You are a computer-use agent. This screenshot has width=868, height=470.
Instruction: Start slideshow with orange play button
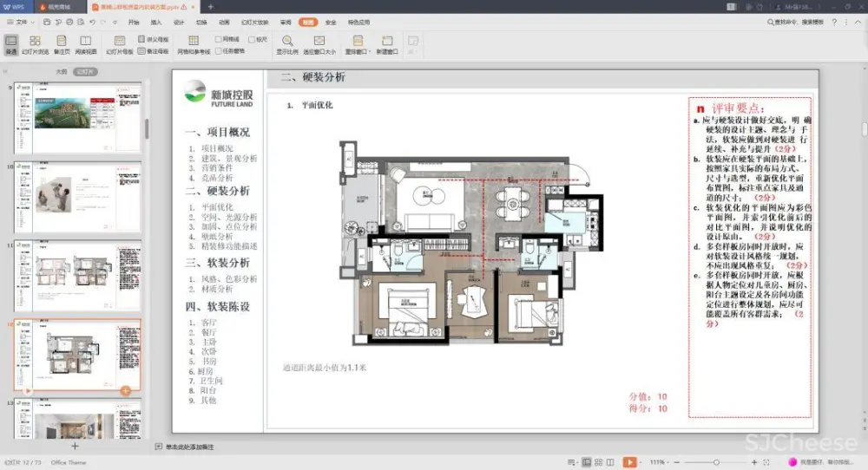pos(629,462)
